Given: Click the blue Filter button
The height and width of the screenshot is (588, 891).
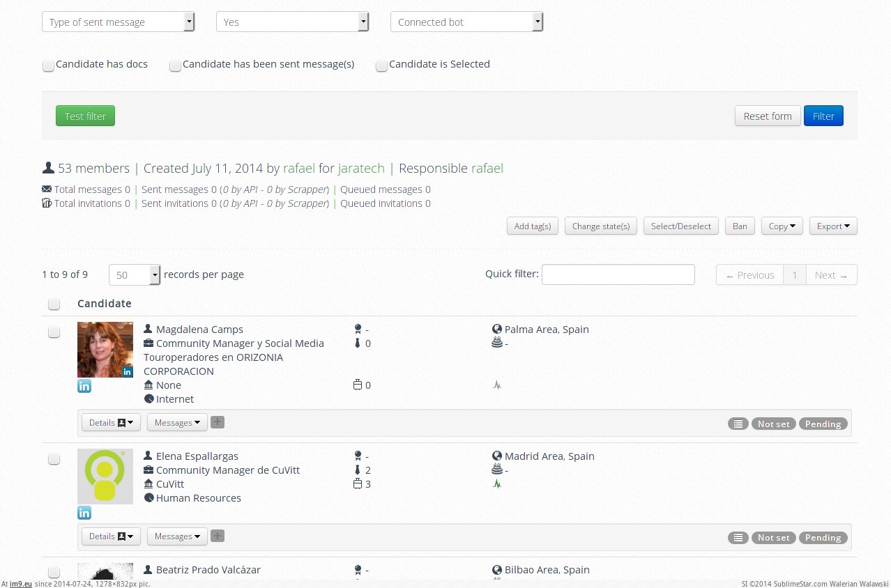Looking at the screenshot, I should tap(823, 116).
